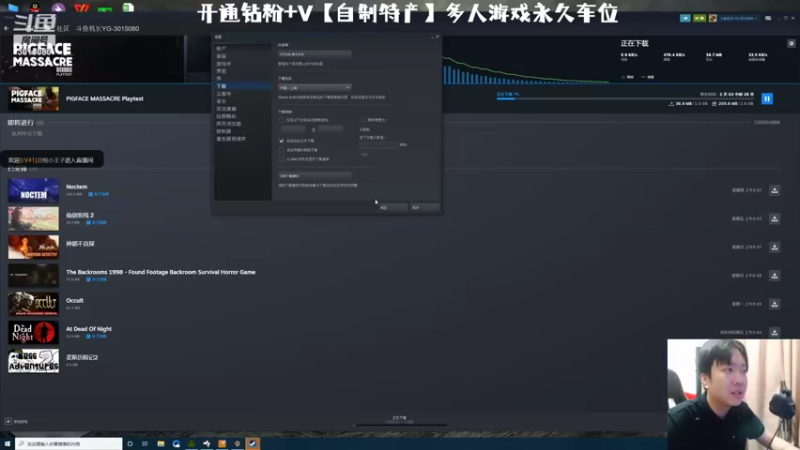Select 界面 in settings sidebar

(221, 71)
